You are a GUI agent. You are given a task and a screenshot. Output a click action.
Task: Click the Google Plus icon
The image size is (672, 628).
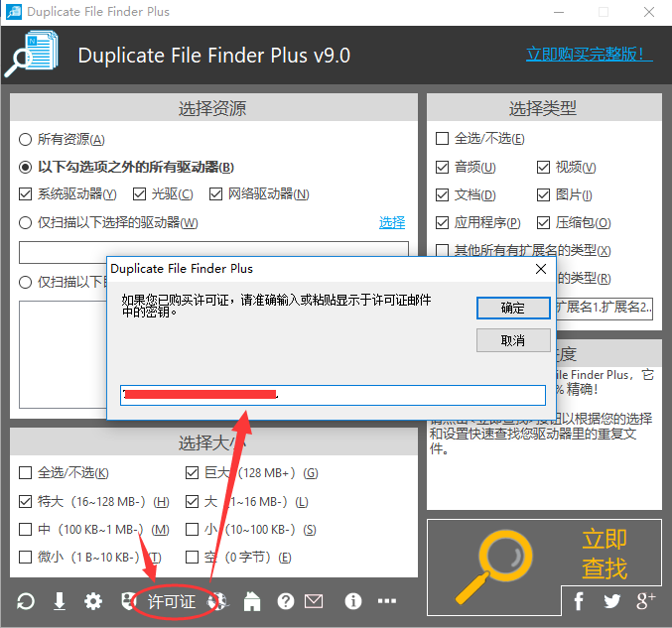pyautogui.click(x=646, y=600)
